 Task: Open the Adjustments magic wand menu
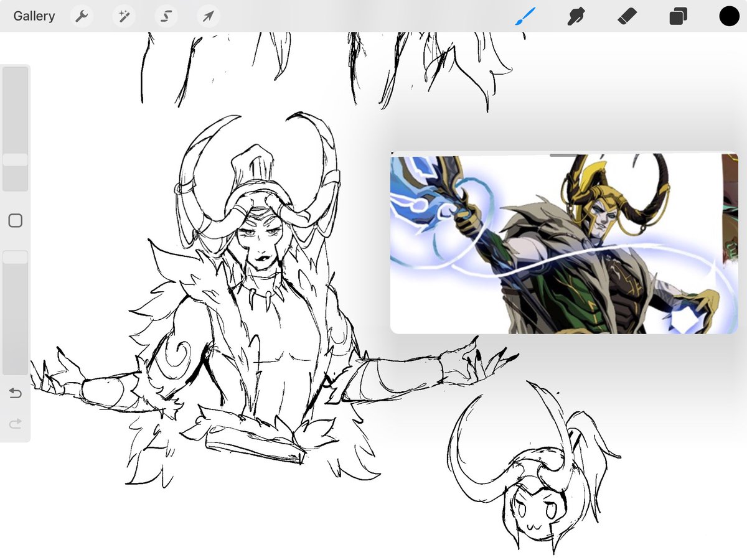pyautogui.click(x=124, y=16)
